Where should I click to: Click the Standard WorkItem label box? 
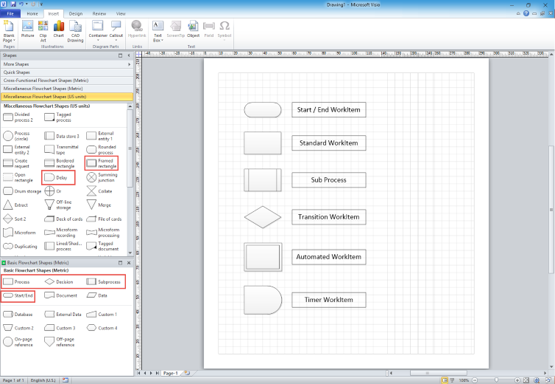click(329, 143)
